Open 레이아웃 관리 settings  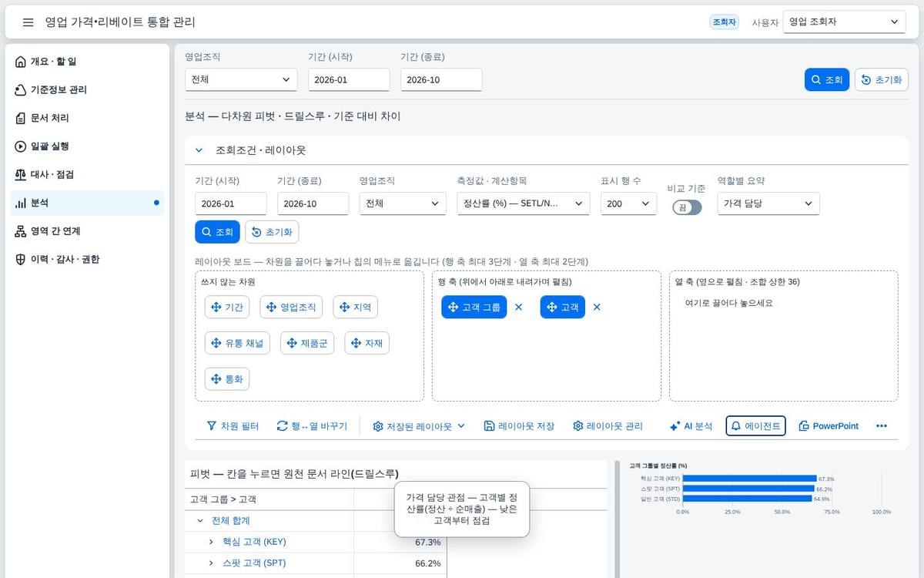click(x=608, y=426)
